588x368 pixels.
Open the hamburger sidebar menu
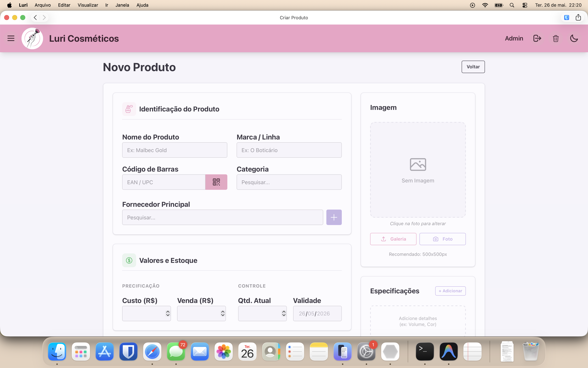pyautogui.click(x=11, y=38)
